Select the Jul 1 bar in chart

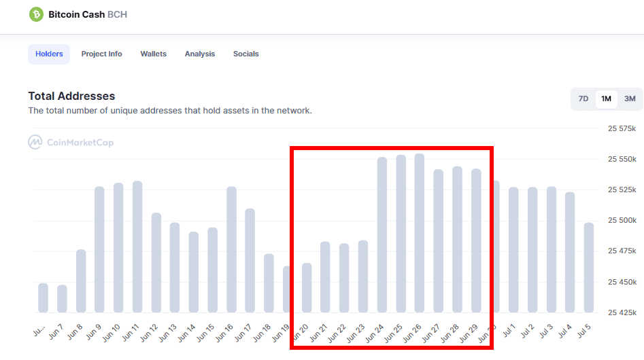click(x=513, y=250)
